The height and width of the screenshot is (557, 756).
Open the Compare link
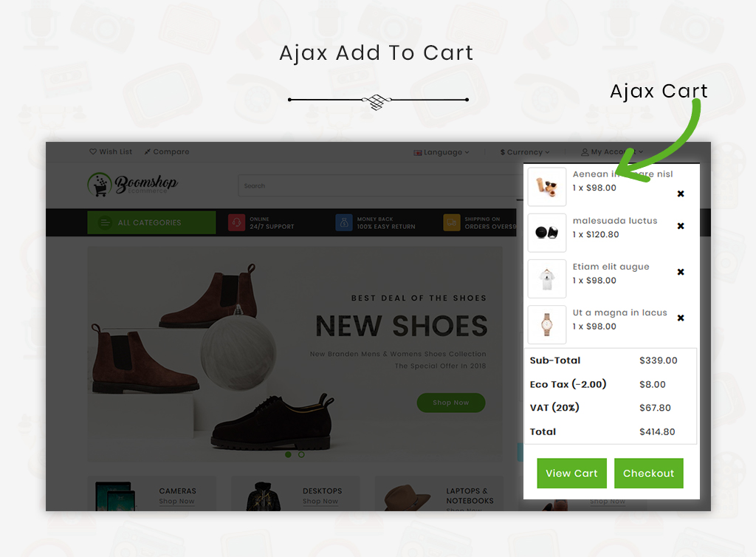click(167, 151)
